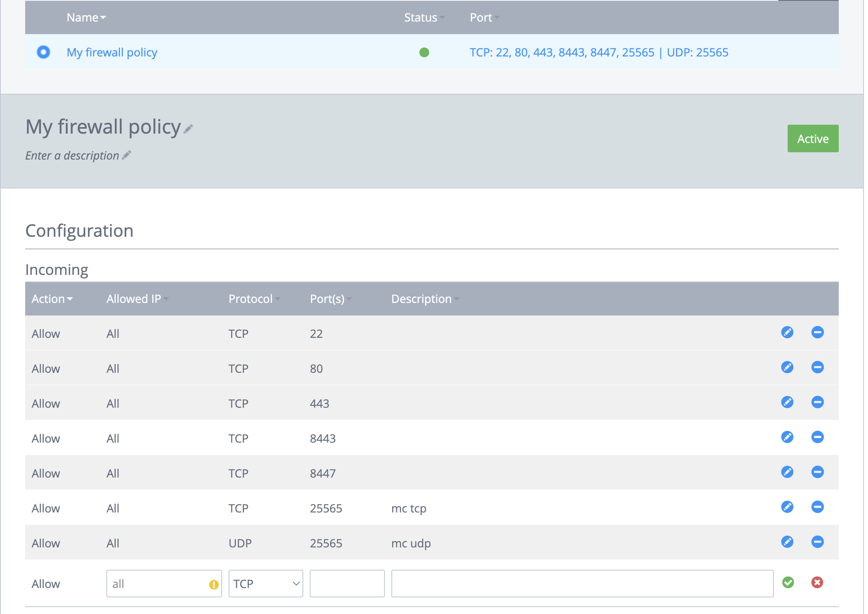Screen dimensions: 868x614
Task: Click the green Active button
Action: click(813, 138)
